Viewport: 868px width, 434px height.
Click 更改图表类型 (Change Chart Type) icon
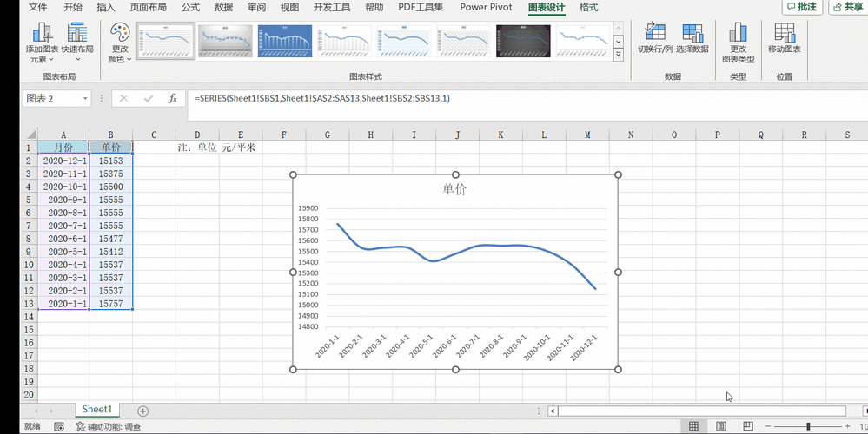click(x=739, y=32)
